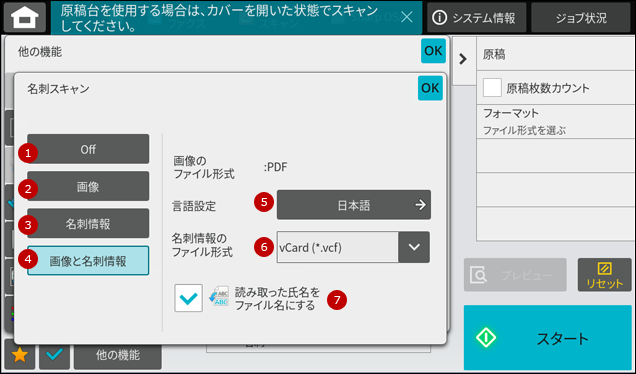This screenshot has height=374, width=636.
Task: Open フォーマット file format selection
Action: click(556, 121)
